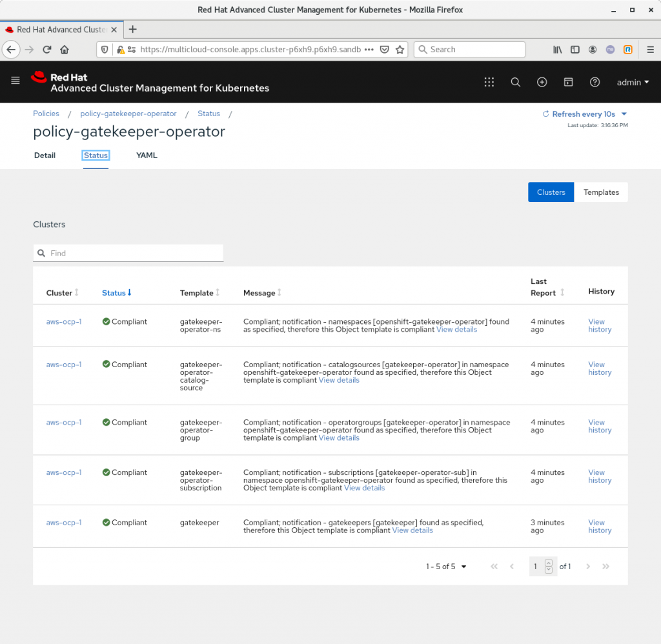Click View details for gatekeeper-operator-ns message
Image resolution: width=661 pixels, height=644 pixels.
coord(456,330)
